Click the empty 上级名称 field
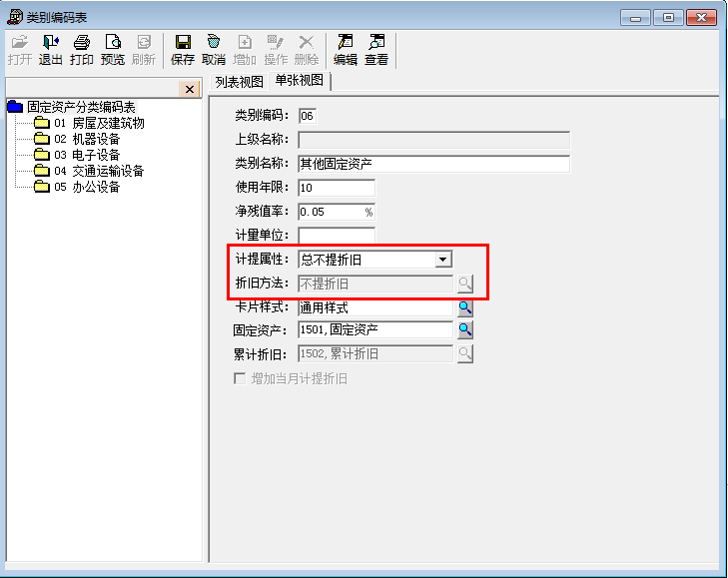This screenshot has height=578, width=728. [434, 140]
